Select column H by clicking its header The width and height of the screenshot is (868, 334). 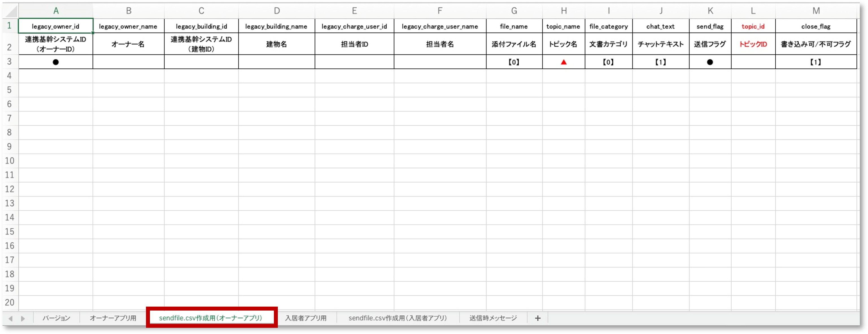click(x=564, y=10)
